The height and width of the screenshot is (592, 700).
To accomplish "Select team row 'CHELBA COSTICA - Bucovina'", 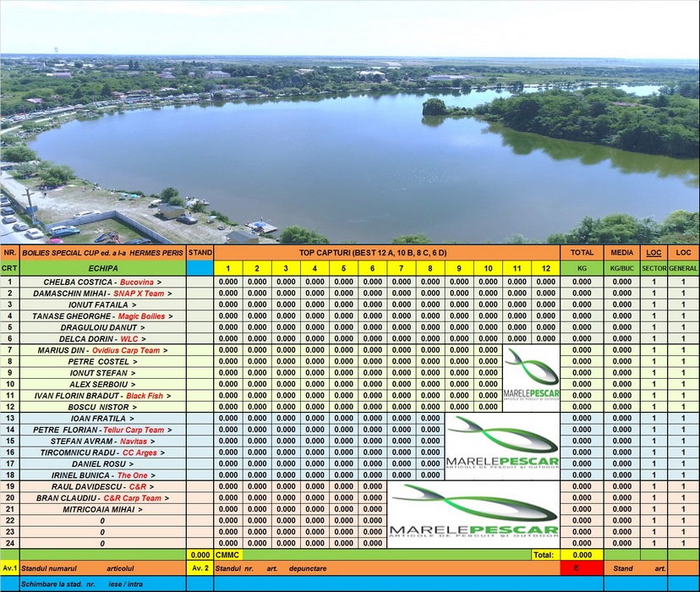I will click(x=102, y=282).
